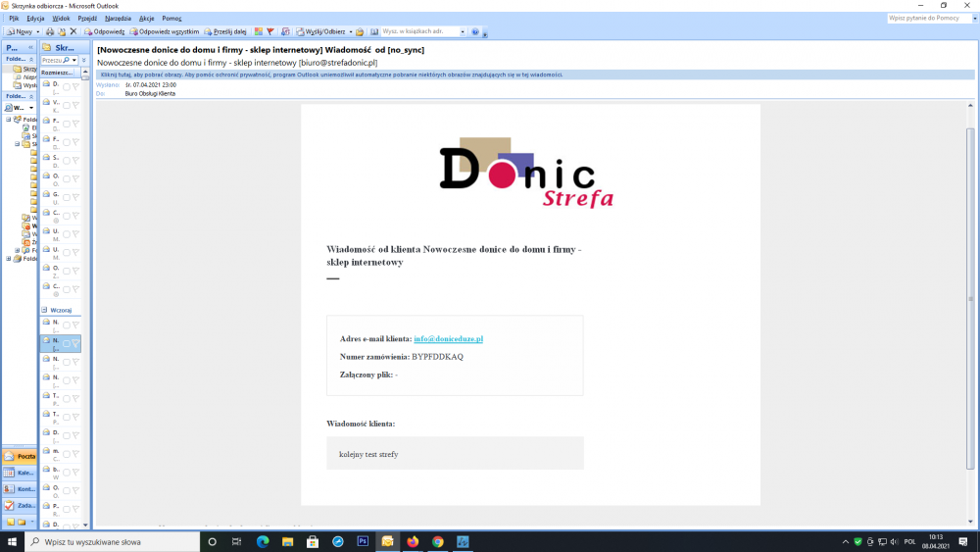The height and width of the screenshot is (552, 980).
Task: Open Kalendarz calendar in navigation pane
Action: pos(20,473)
